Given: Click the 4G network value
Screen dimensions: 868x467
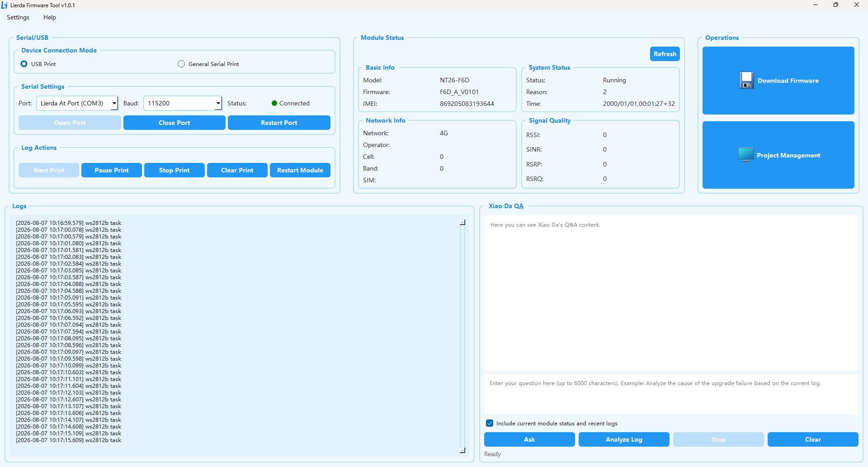Looking at the screenshot, I should pyautogui.click(x=444, y=133).
